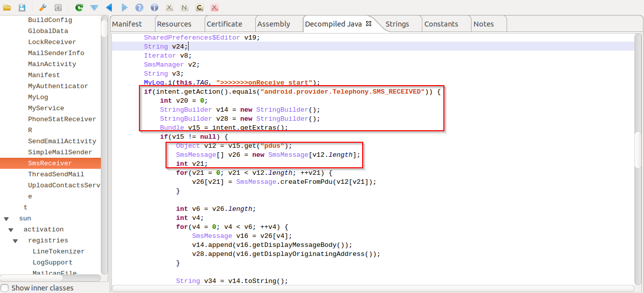Navigate back with the blue left arrow

click(109, 8)
